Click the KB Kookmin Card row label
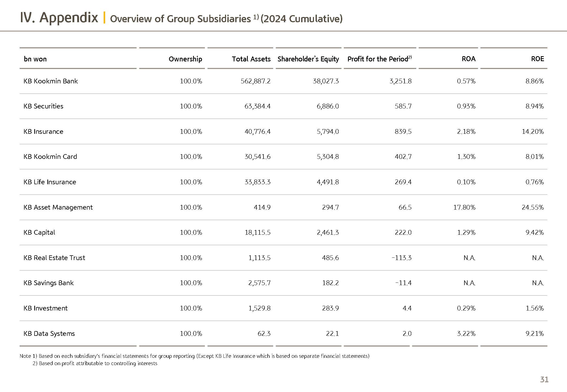The height and width of the screenshot is (392, 567). point(50,157)
